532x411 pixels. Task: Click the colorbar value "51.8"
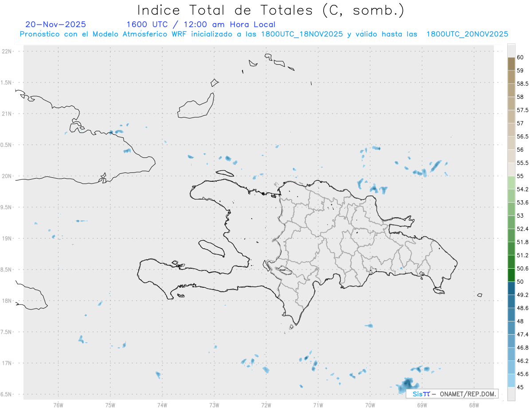click(x=522, y=242)
